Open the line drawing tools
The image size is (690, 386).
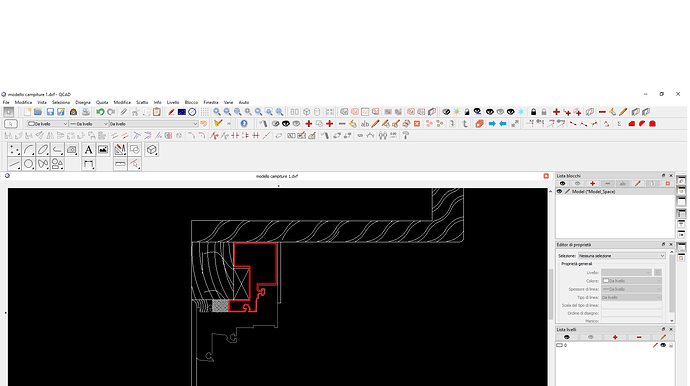coord(15,164)
